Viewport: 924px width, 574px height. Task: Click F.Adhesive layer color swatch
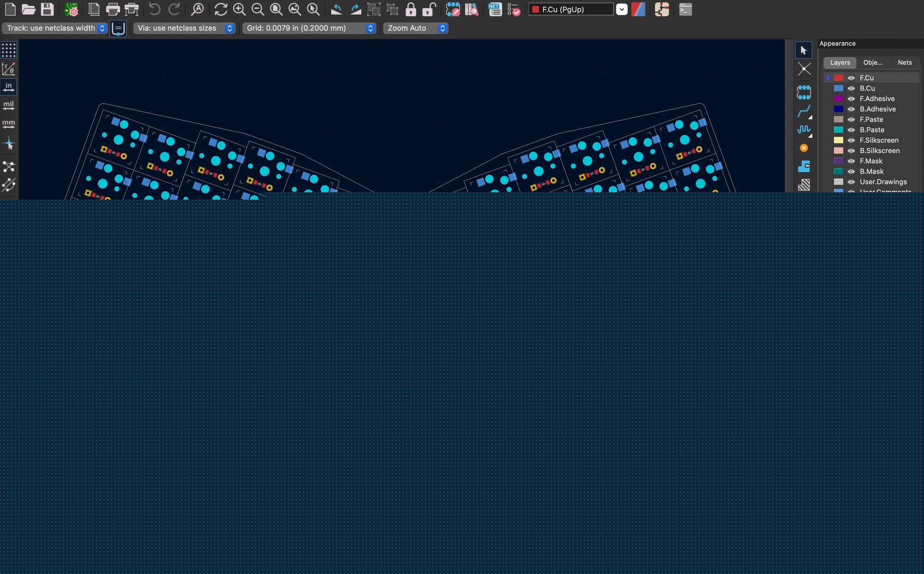click(839, 98)
